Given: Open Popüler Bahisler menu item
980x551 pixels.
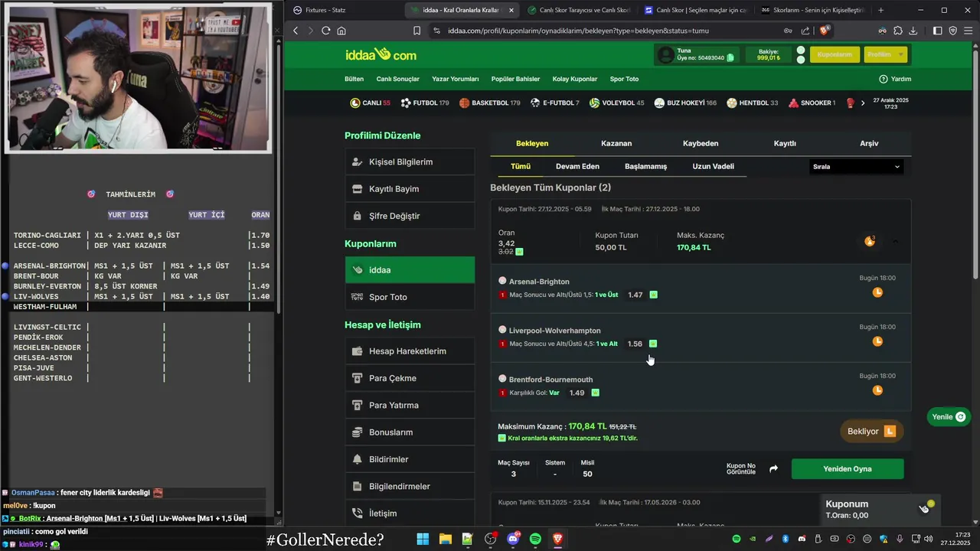Looking at the screenshot, I should pyautogui.click(x=515, y=79).
